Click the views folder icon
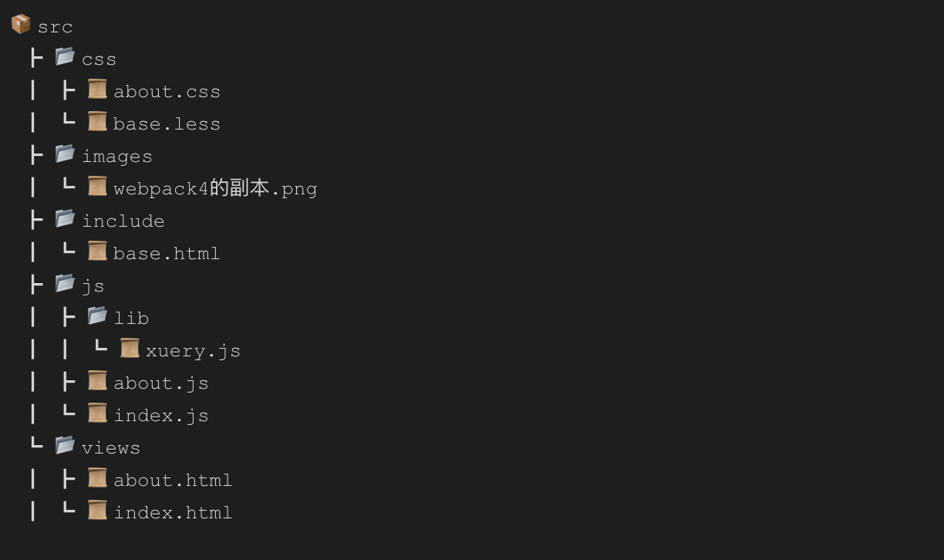Screen dimensions: 944x560 (x=65, y=446)
